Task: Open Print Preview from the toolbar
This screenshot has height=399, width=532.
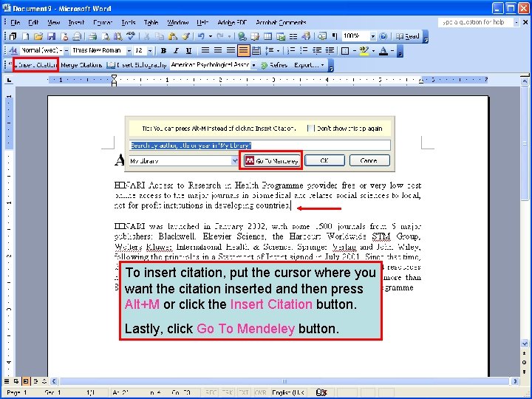Action: coord(106,36)
